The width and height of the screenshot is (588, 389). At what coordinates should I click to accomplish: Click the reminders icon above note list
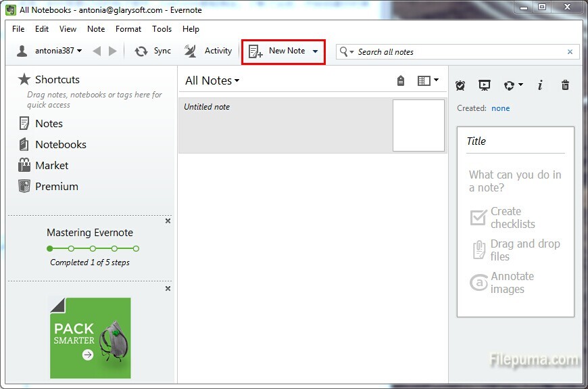tap(401, 81)
